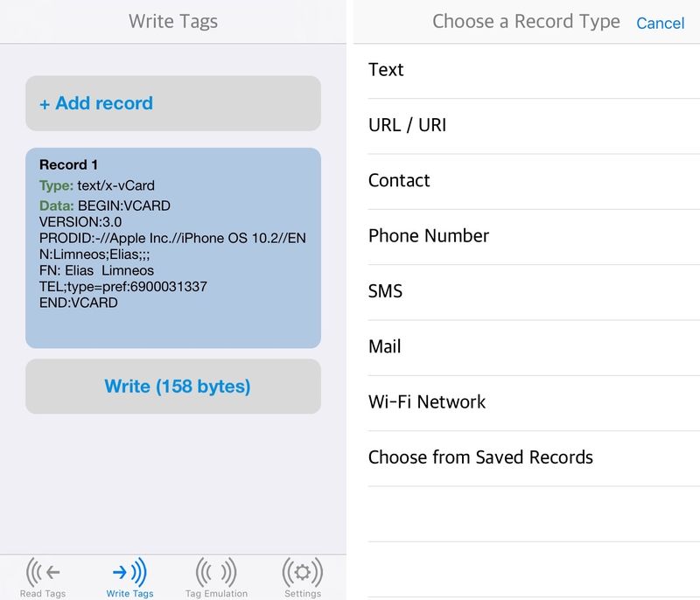Choose the URL / URI record type
The height and width of the screenshot is (600, 700).
[534, 126]
